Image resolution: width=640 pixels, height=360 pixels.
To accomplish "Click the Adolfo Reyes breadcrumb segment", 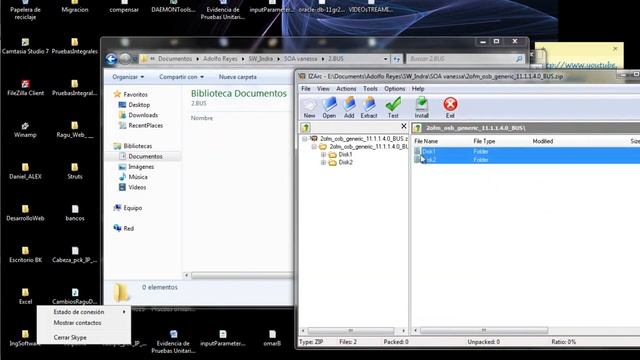I will pyautogui.click(x=220, y=59).
